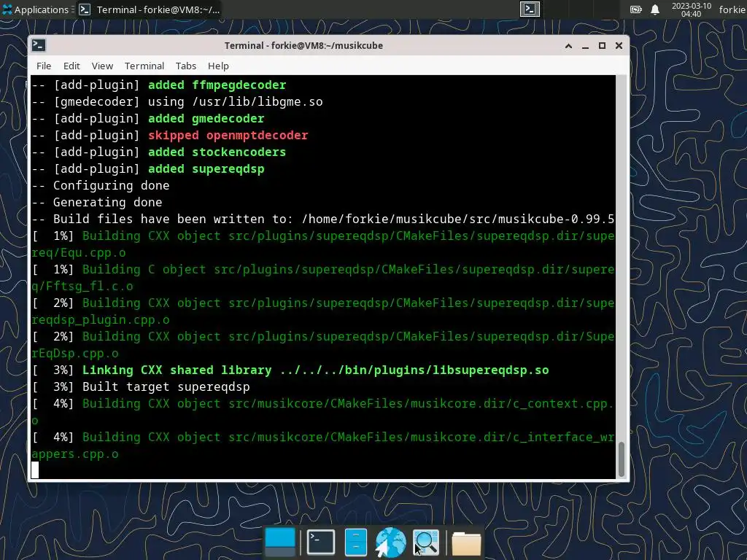
Task: Click the date and time clock
Action: [x=691, y=9]
